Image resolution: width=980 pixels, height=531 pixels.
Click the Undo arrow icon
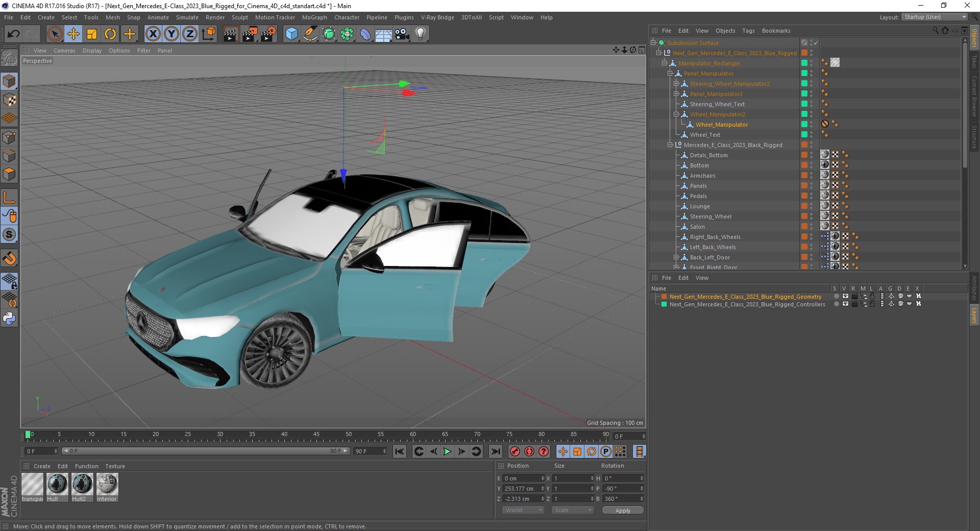tap(14, 34)
